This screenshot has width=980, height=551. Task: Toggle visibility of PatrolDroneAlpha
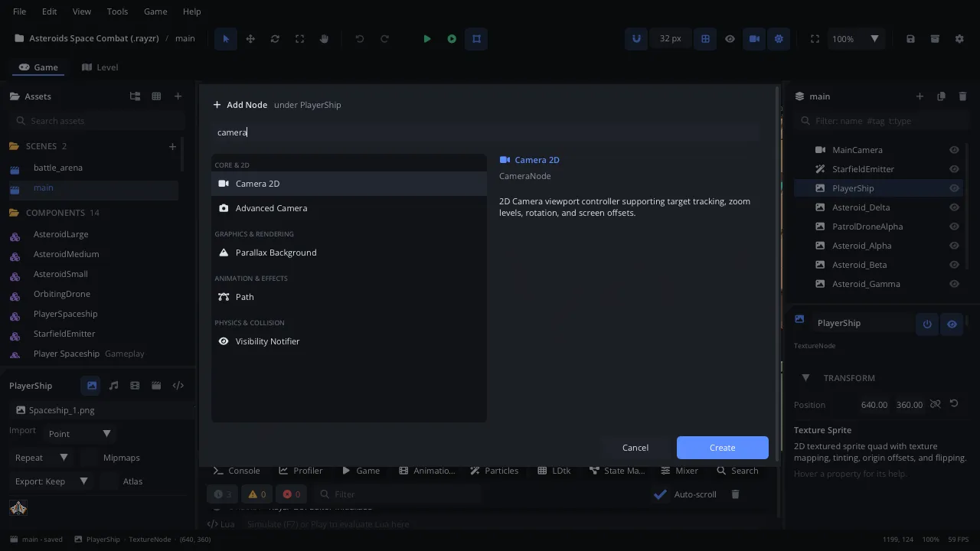[x=954, y=227]
